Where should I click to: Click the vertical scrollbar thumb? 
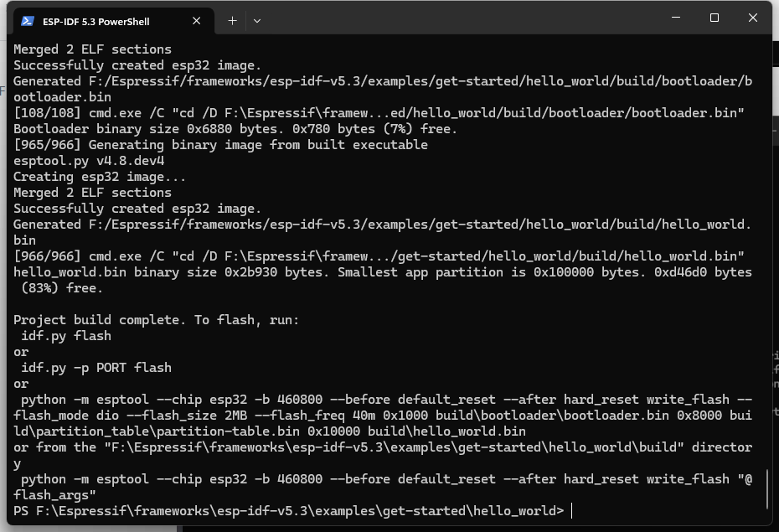click(x=766, y=488)
